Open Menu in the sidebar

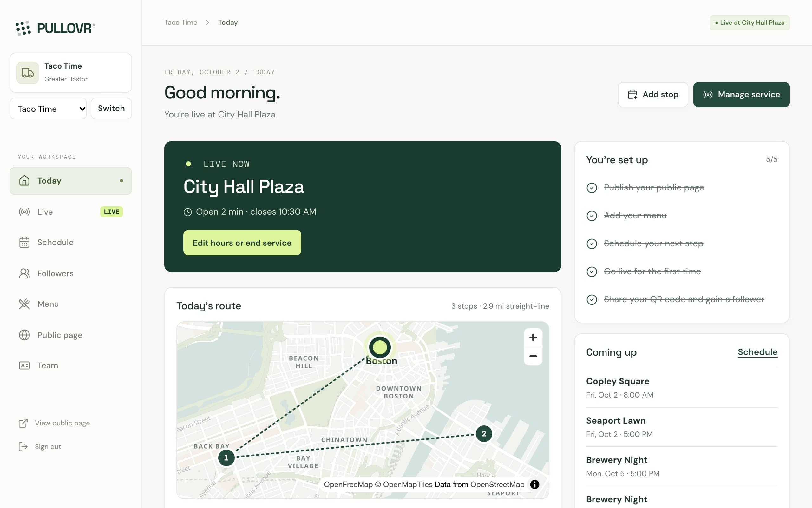click(70, 304)
